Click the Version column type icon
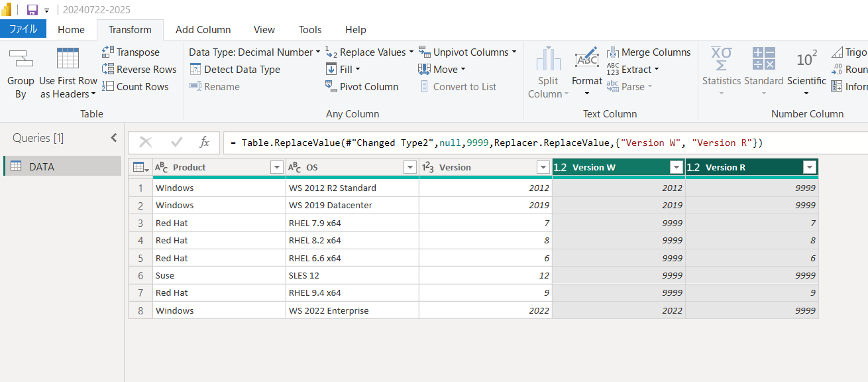This screenshot has height=382, width=868. [428, 167]
